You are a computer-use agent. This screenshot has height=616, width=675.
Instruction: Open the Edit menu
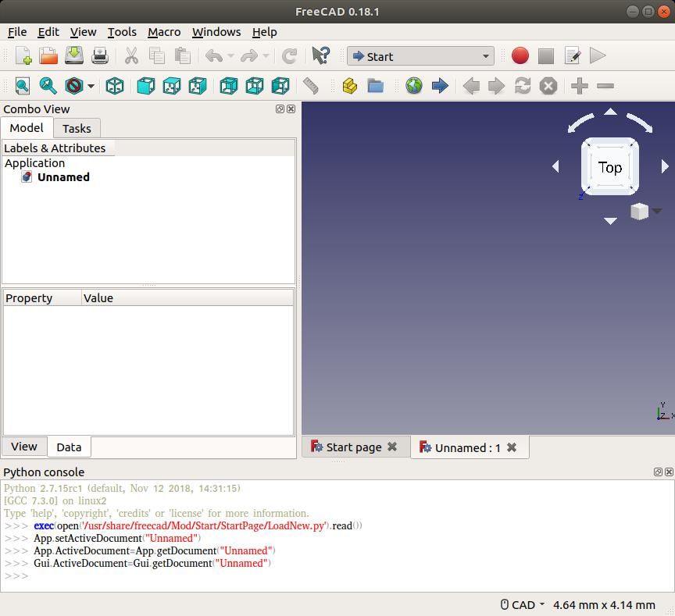(x=48, y=32)
